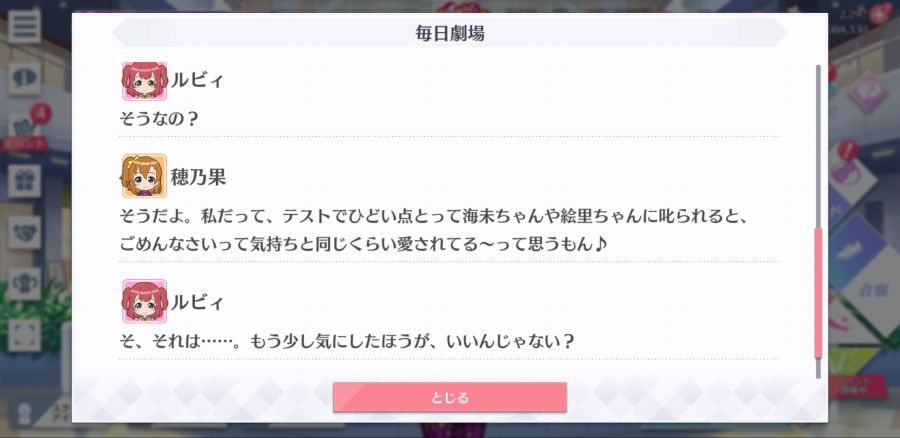Click the upper gray scrollbar track
The height and width of the screenshot is (438, 900).
point(818,146)
